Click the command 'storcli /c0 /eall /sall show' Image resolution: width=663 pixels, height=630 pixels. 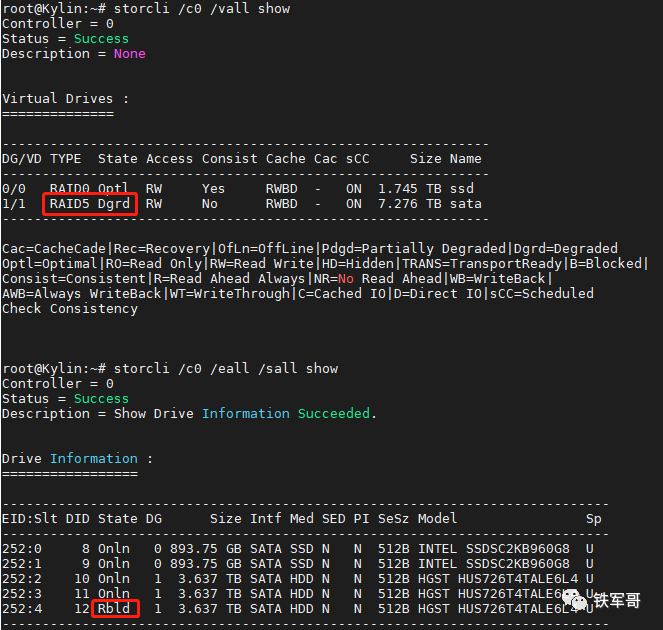[x=226, y=369]
